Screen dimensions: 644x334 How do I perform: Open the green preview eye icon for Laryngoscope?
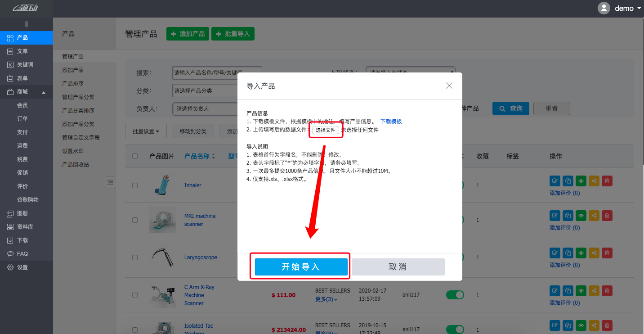coord(581,253)
